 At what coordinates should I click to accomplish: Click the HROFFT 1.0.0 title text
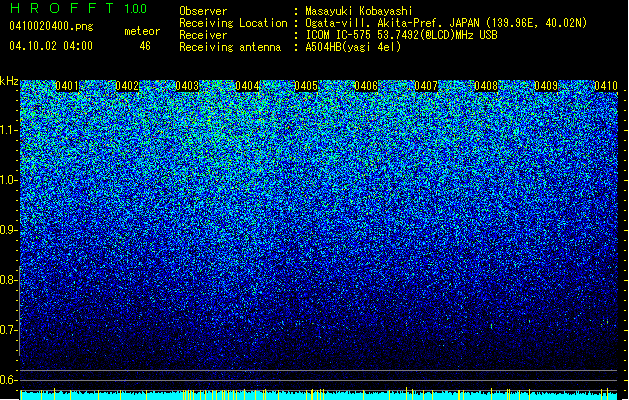pyautogui.click(x=78, y=8)
